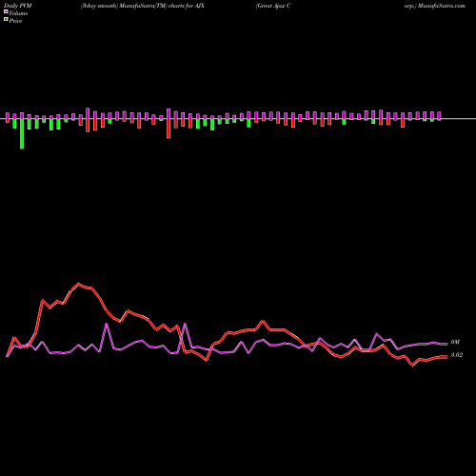Click the Volume legend color swatch
Image resolution: width=476 pixels, height=476 pixels.
point(6,12)
